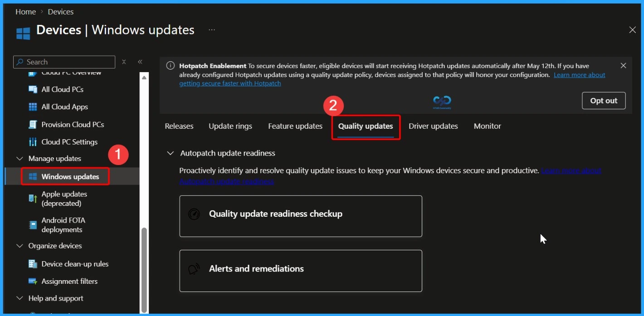The image size is (644, 316).
Task: Go to Home in the breadcrumb
Action: click(25, 12)
